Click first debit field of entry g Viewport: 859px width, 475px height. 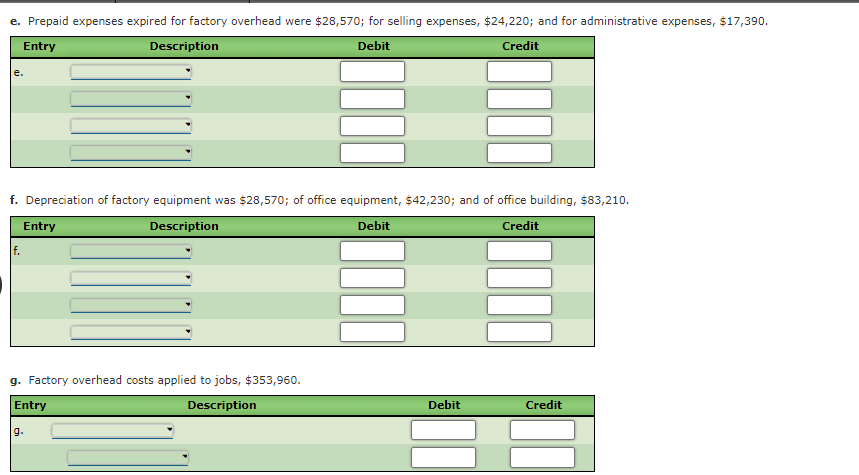point(444,430)
